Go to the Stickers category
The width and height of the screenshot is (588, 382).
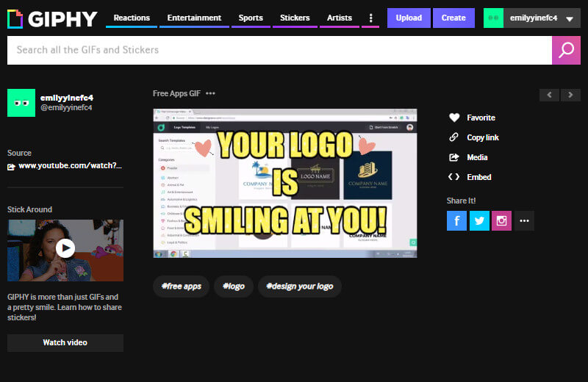click(295, 18)
